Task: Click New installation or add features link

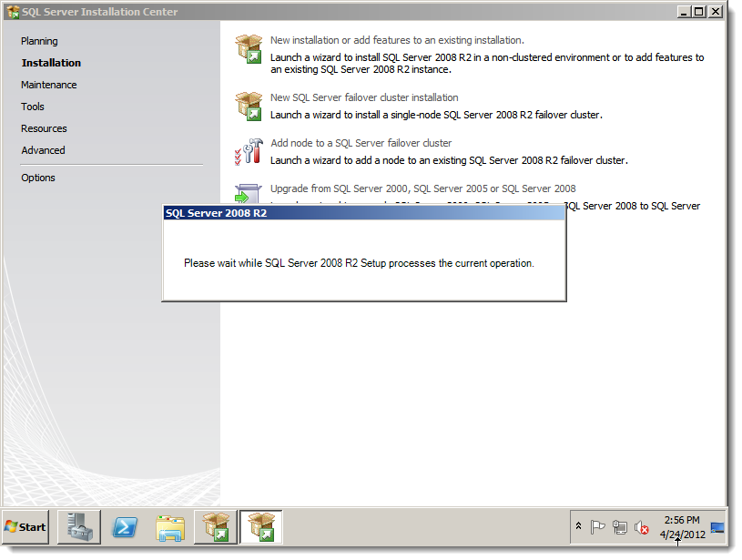Action: [397, 40]
